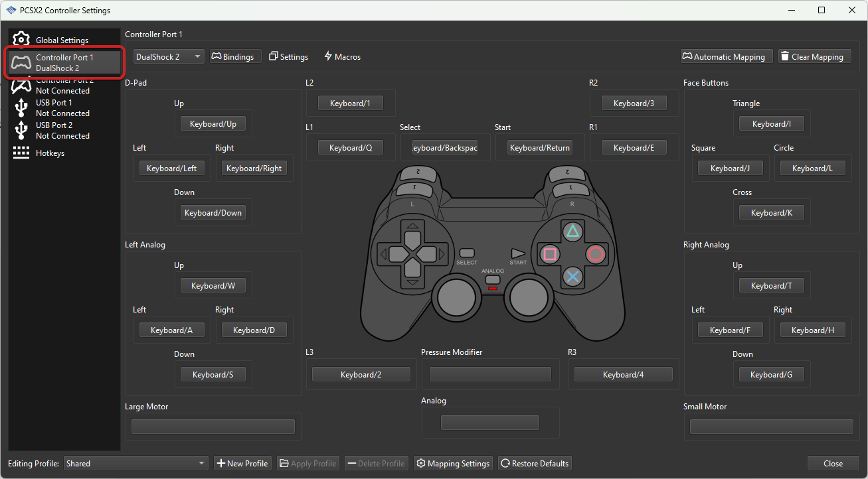Open the DualShock 2 controller type dropdown
868x479 pixels.
point(169,56)
